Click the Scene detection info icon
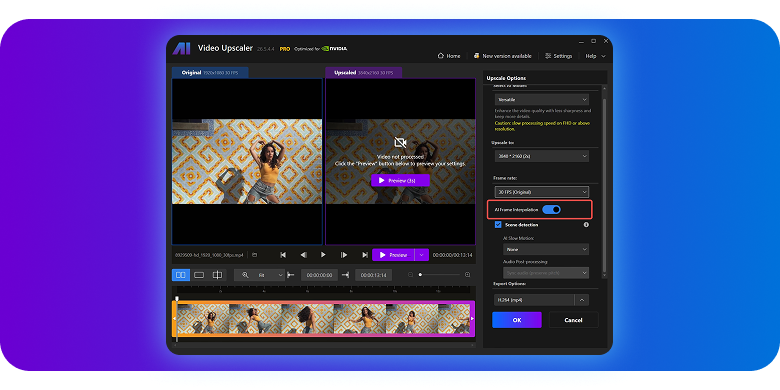This screenshot has height=390, width=780. tap(586, 225)
